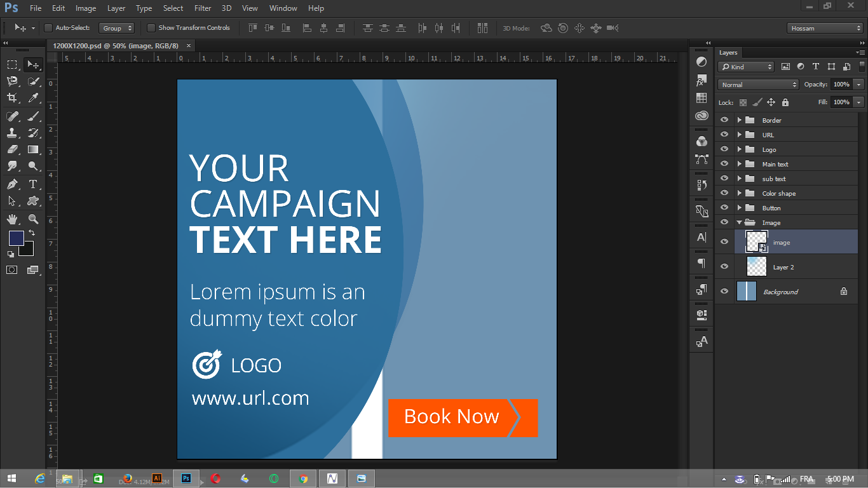Click the Hossam workspace switcher
This screenshot has height=488, width=868.
click(x=824, y=28)
